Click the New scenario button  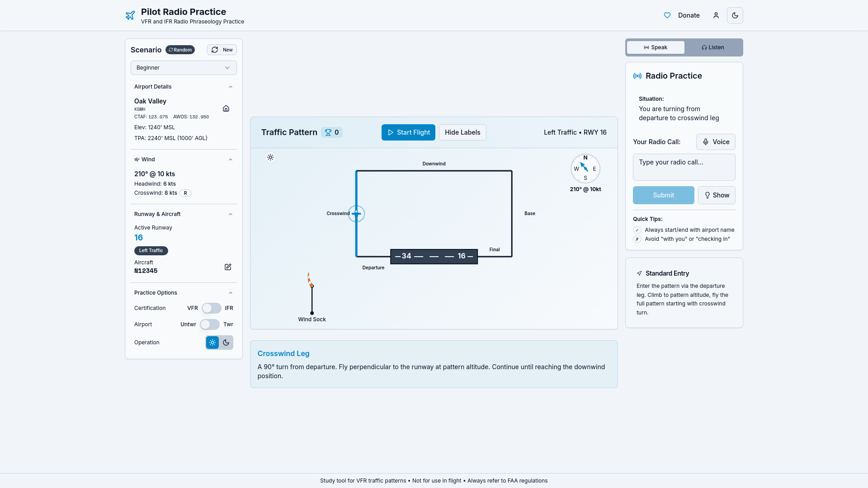pyautogui.click(x=222, y=50)
